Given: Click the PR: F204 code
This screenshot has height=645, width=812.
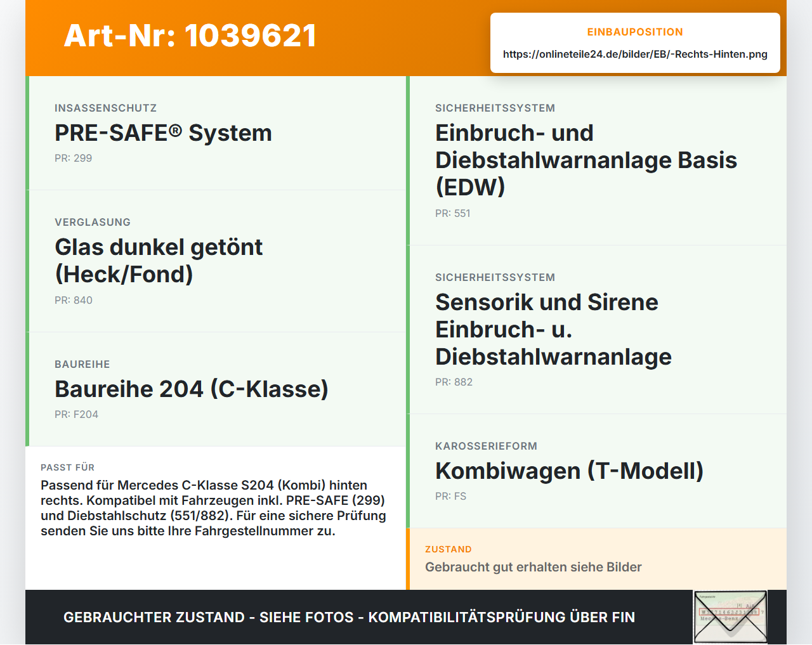Looking at the screenshot, I should point(76,415).
